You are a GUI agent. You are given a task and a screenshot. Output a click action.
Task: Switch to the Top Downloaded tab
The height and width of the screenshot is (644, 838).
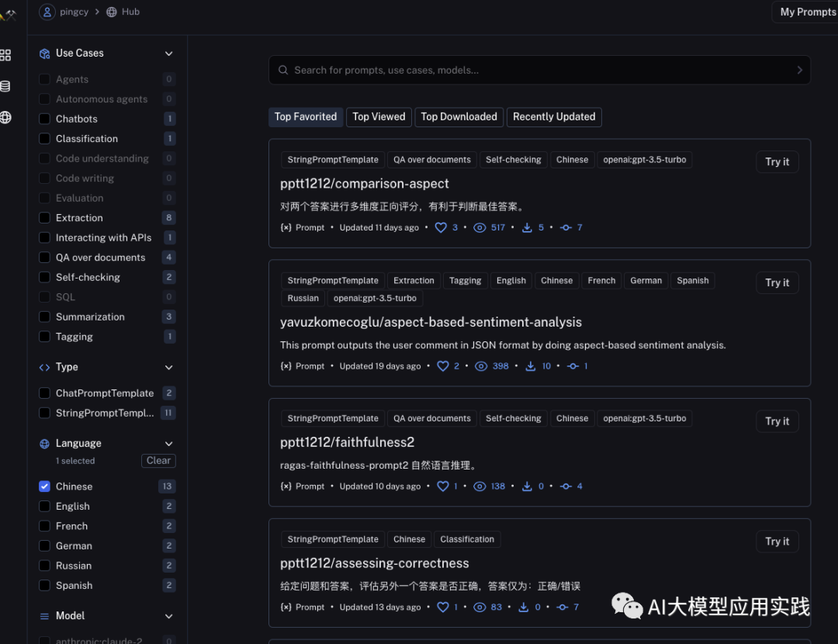(x=459, y=117)
